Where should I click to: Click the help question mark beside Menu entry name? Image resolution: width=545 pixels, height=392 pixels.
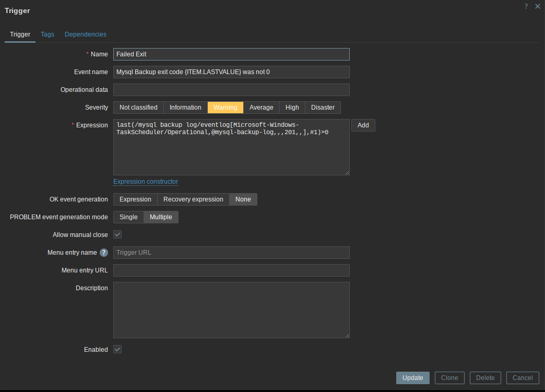(x=104, y=253)
